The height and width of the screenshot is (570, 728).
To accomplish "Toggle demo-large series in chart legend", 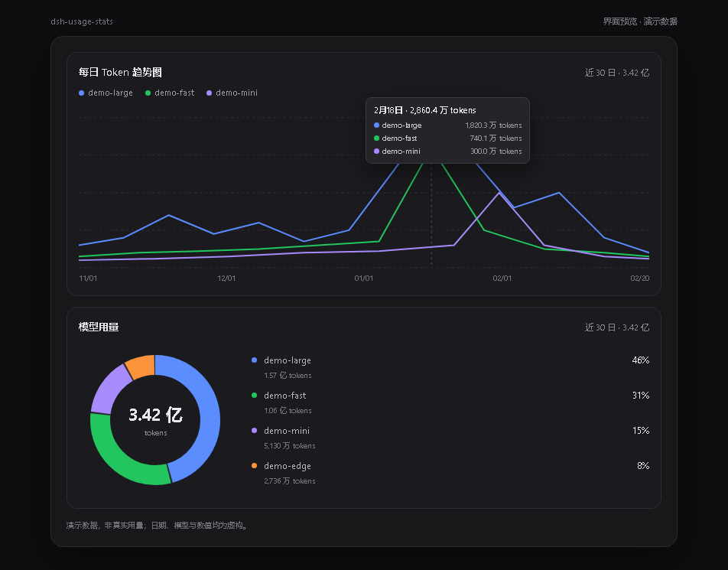I will 106,93.
